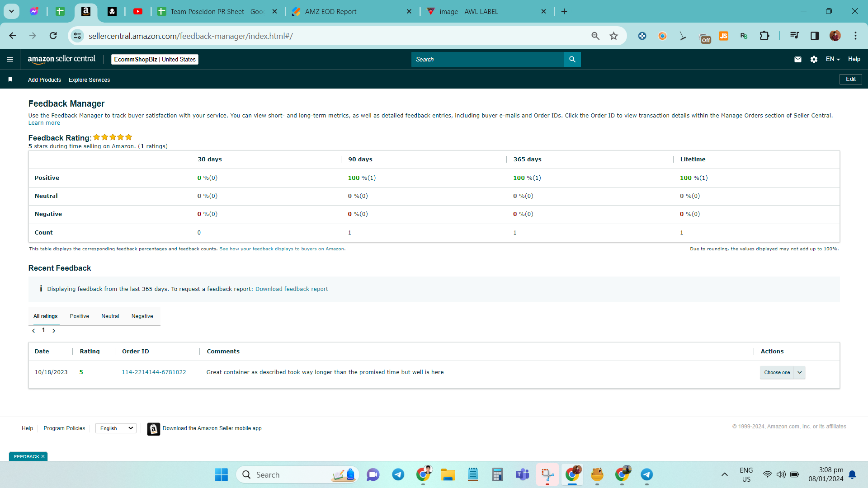Expand the EN language dropdown
This screenshot has width=868, height=488.
[833, 59]
